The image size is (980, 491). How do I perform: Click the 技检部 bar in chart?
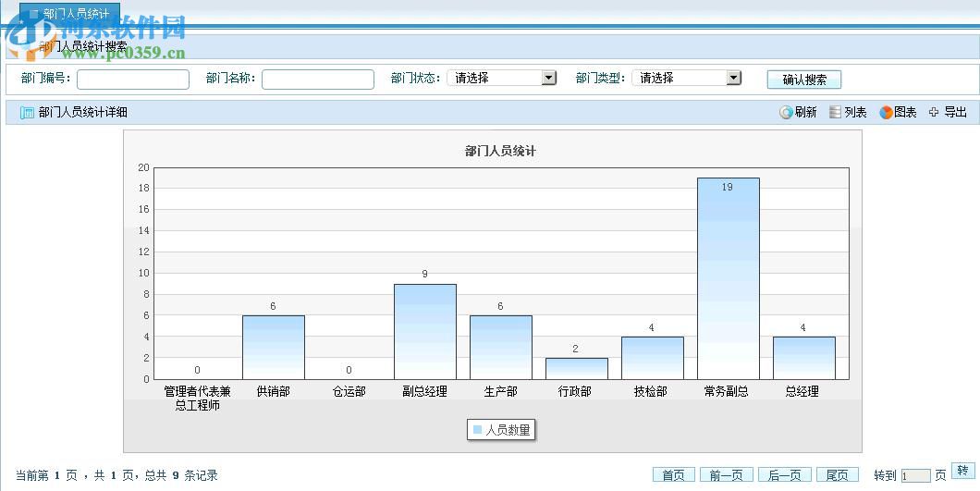click(x=653, y=358)
